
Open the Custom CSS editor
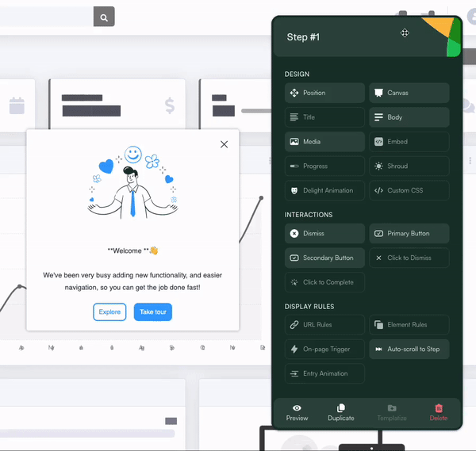(x=409, y=190)
